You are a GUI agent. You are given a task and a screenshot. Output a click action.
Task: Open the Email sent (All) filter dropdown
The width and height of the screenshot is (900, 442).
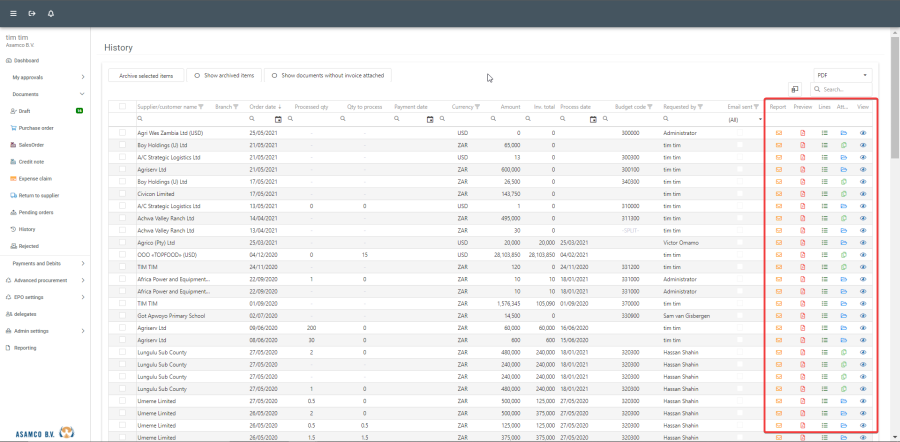click(745, 119)
